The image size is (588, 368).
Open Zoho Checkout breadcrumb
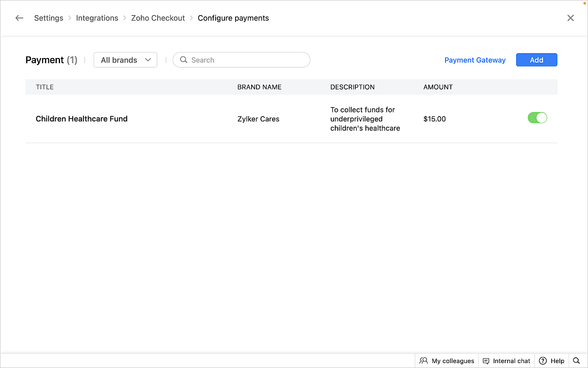[x=158, y=18]
